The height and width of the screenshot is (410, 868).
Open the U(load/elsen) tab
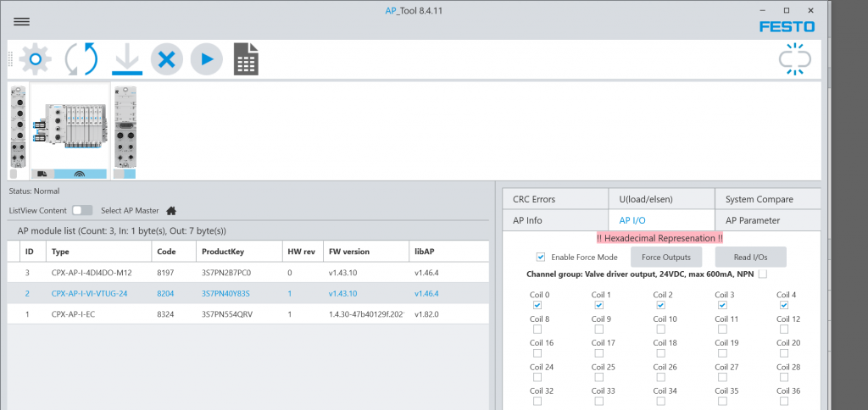(661, 199)
